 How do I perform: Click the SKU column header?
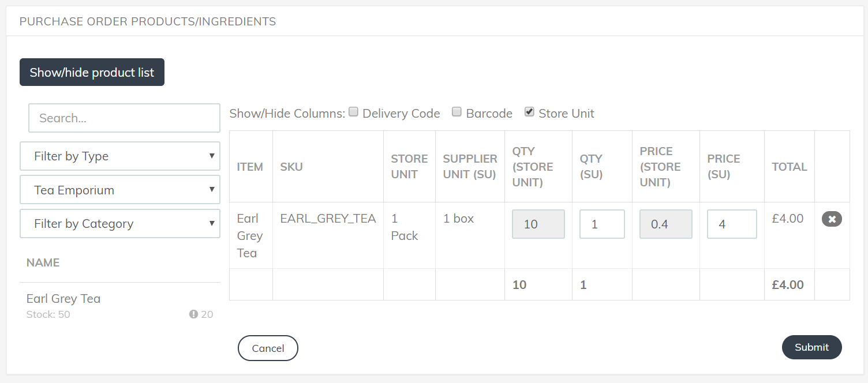291,167
